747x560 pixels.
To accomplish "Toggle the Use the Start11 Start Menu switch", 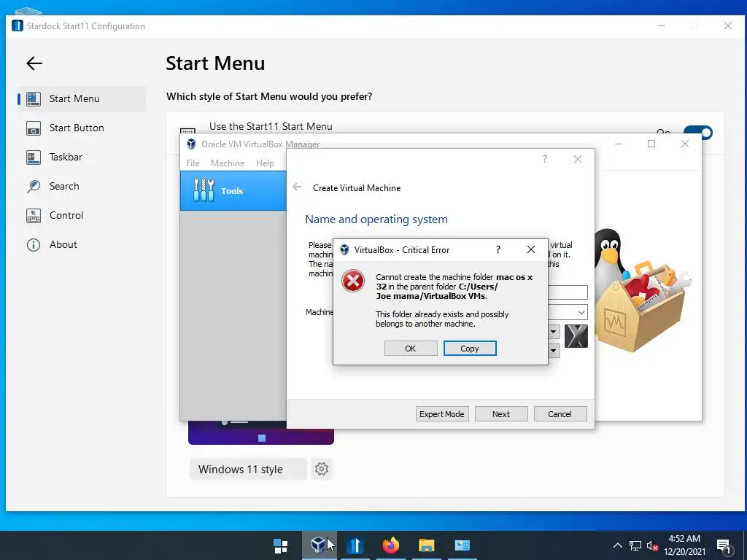I will point(697,132).
